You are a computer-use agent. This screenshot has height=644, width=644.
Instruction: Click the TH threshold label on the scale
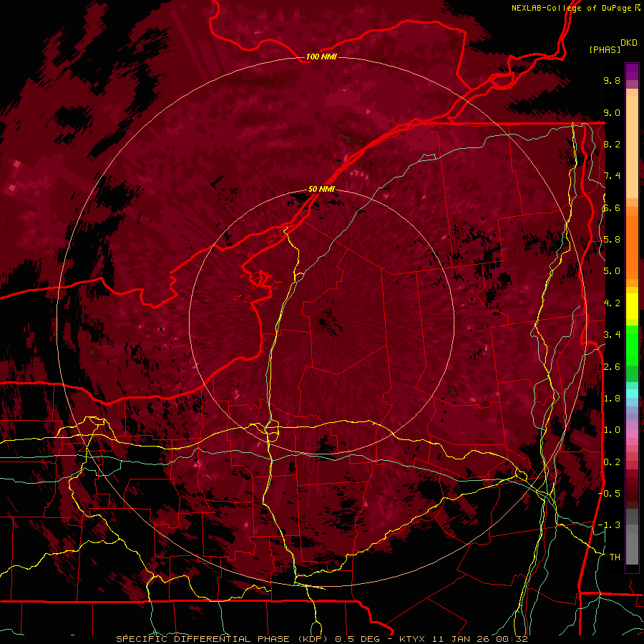pos(615,557)
